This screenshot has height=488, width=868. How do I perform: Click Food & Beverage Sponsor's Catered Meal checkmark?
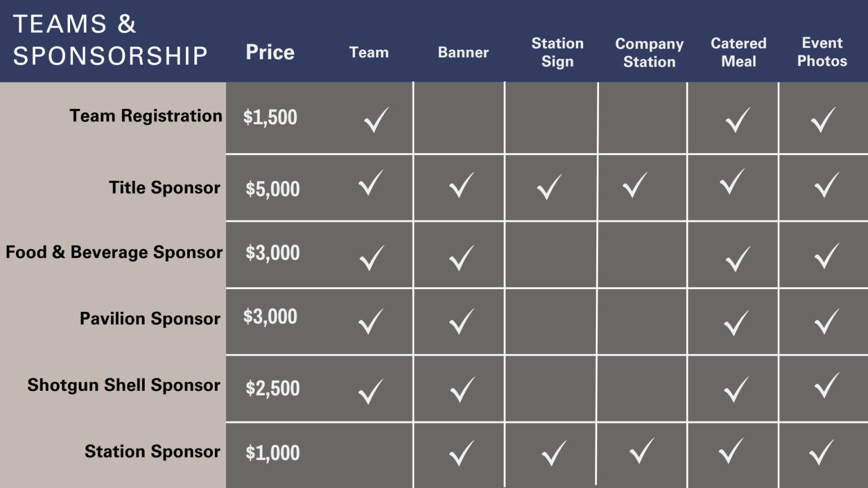738,259
